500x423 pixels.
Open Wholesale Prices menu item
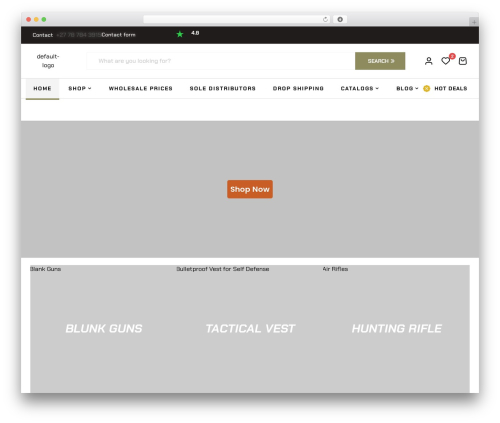pos(140,88)
